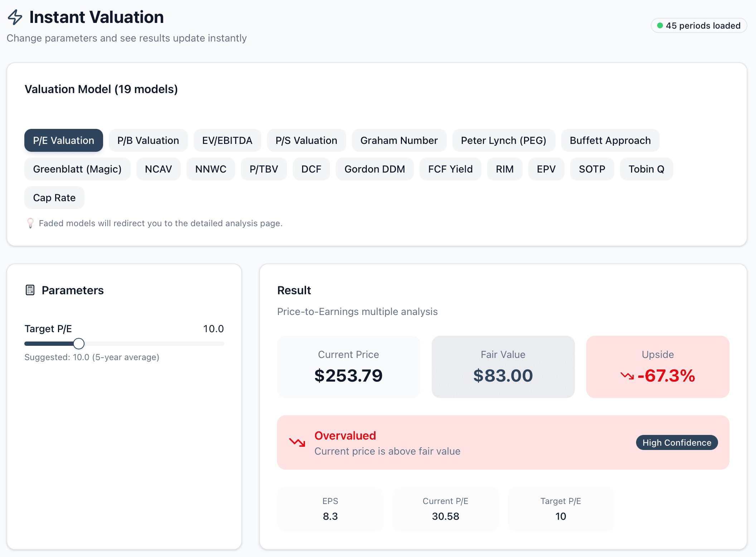Viewport: 756px width, 557px height.
Task: Click the Result heading
Action: click(x=294, y=290)
